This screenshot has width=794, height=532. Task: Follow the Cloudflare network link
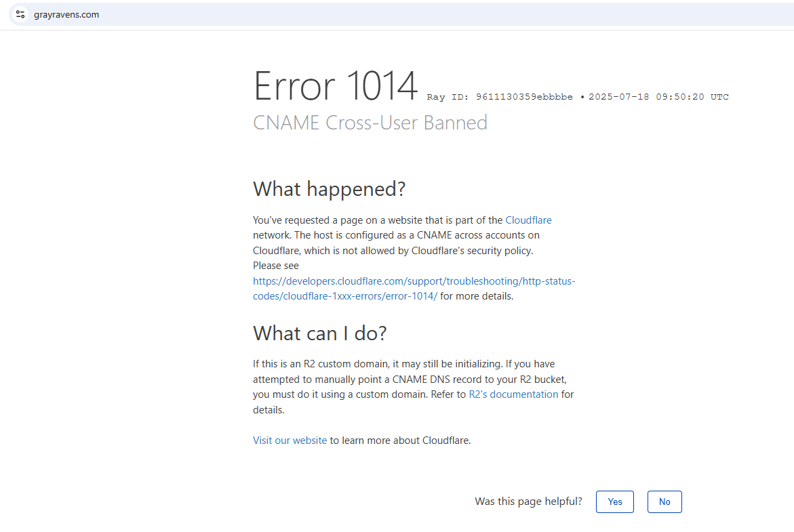click(528, 220)
